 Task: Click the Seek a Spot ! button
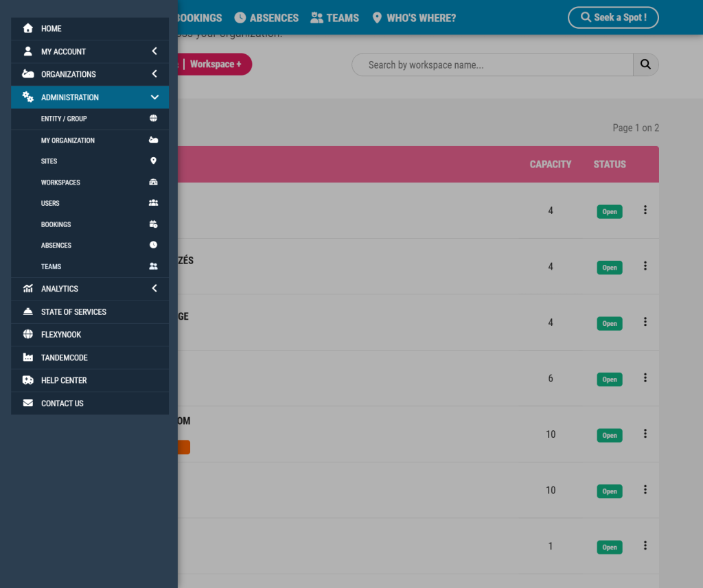click(x=613, y=17)
